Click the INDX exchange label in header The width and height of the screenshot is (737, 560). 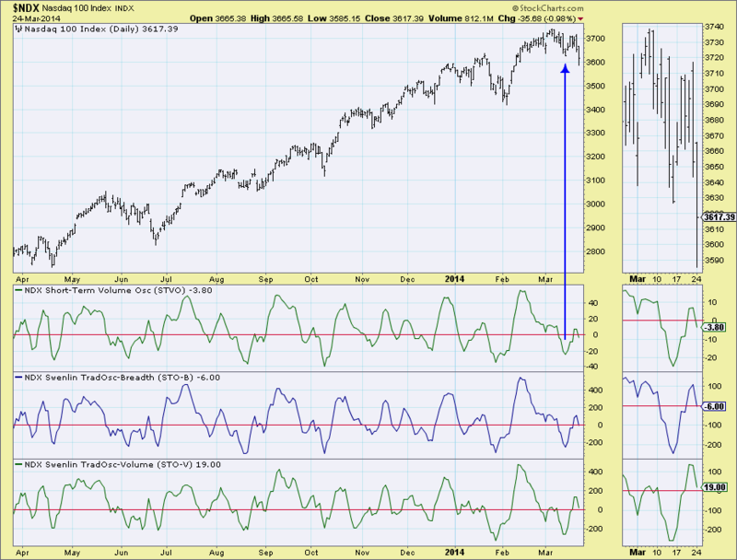pyautogui.click(x=124, y=8)
